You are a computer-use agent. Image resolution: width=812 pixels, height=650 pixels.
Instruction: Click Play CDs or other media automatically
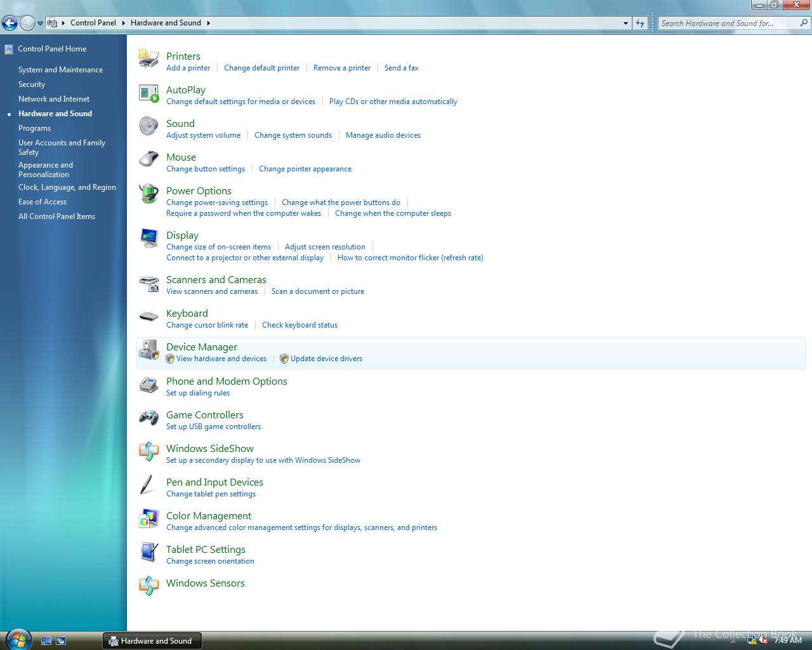point(393,102)
